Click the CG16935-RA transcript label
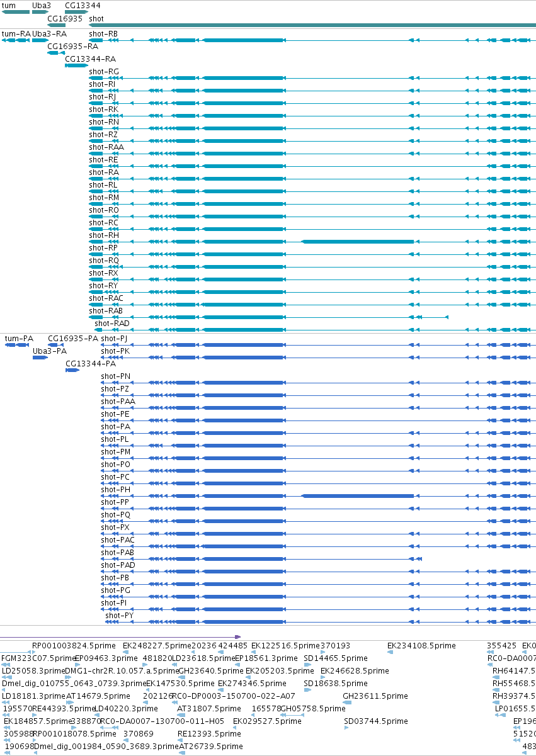 click(73, 47)
